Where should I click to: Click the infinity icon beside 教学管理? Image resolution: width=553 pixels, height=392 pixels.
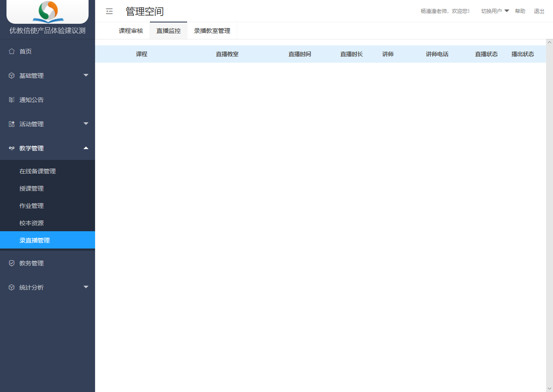[x=12, y=148]
